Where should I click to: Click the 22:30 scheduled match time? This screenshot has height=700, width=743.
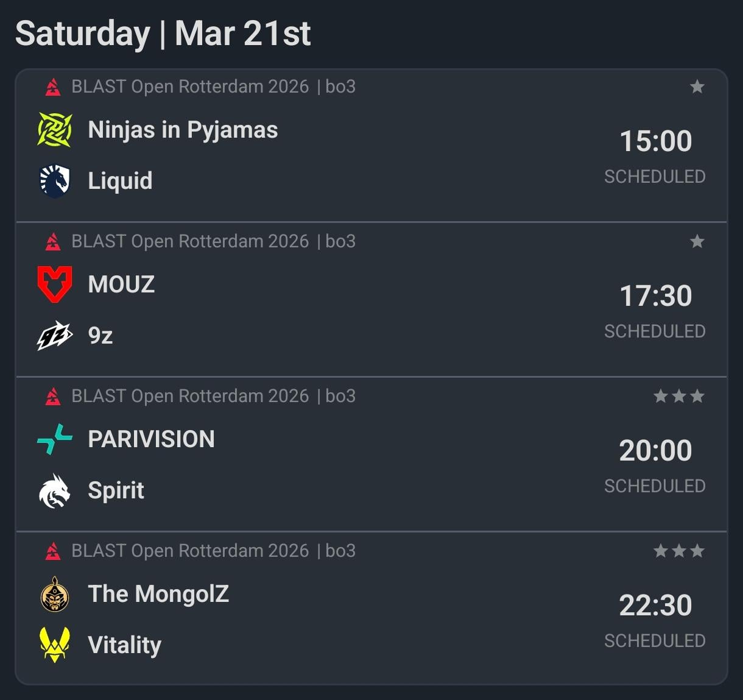655,606
